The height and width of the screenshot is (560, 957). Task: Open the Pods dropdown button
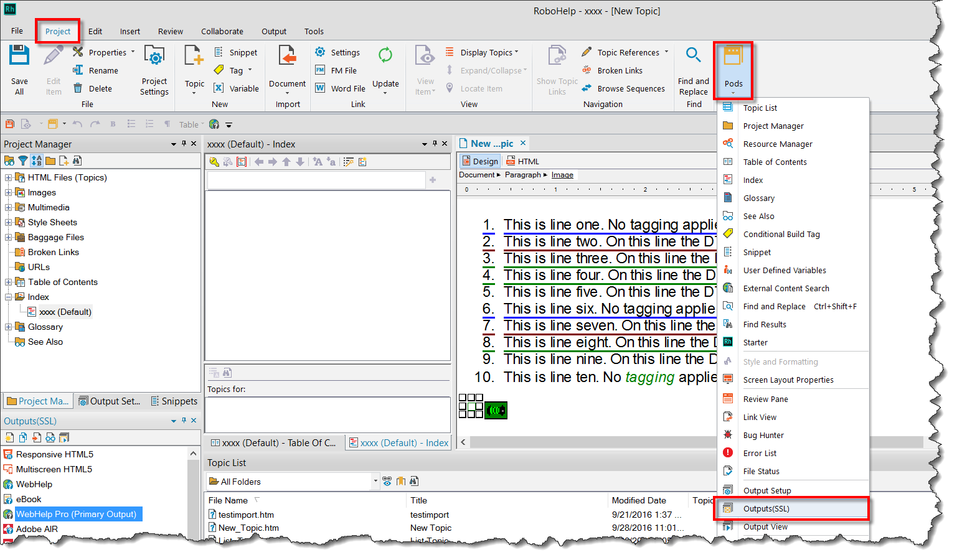coord(733,70)
